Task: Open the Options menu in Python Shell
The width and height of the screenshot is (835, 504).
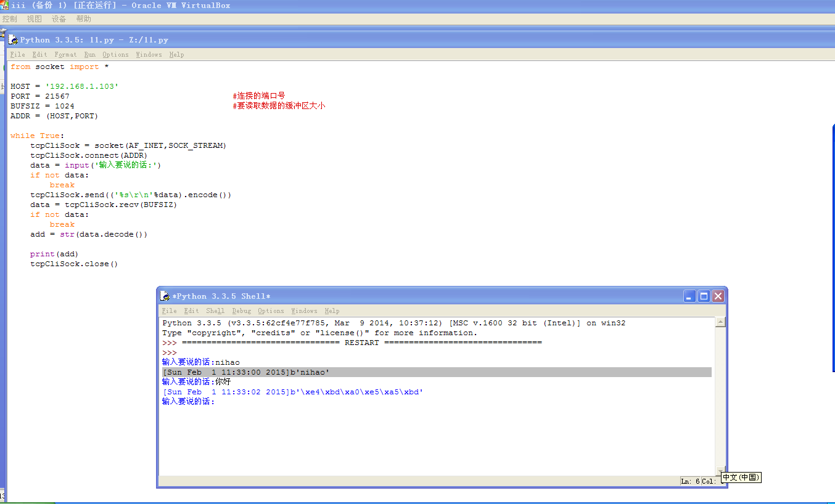Action: pyautogui.click(x=271, y=311)
